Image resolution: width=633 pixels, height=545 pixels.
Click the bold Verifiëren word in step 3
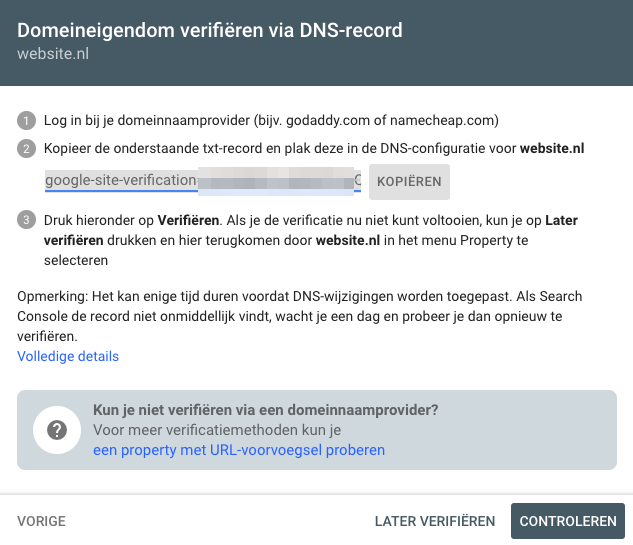(188, 220)
